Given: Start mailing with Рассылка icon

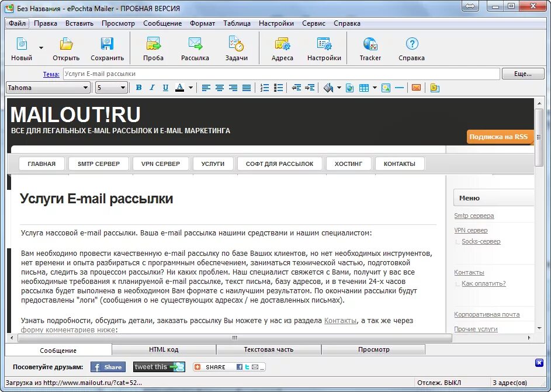Looking at the screenshot, I should tap(195, 44).
